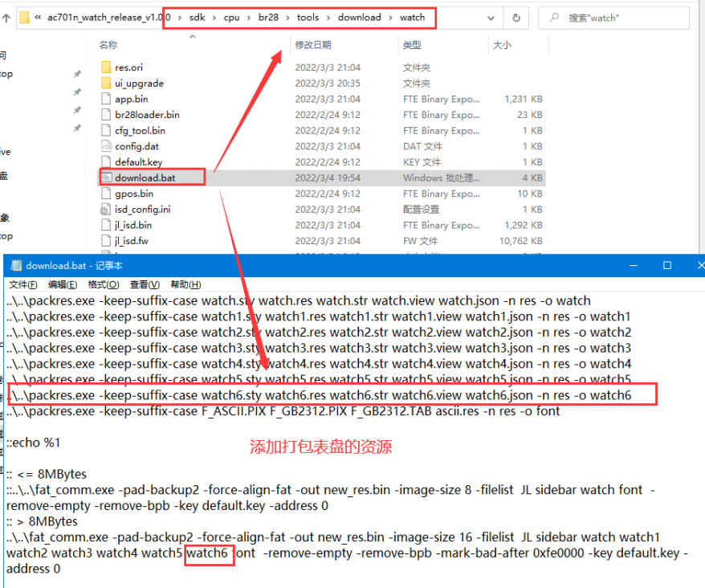705x588 pixels.
Task: Sort files by the 类型 column header
Action: (x=412, y=44)
